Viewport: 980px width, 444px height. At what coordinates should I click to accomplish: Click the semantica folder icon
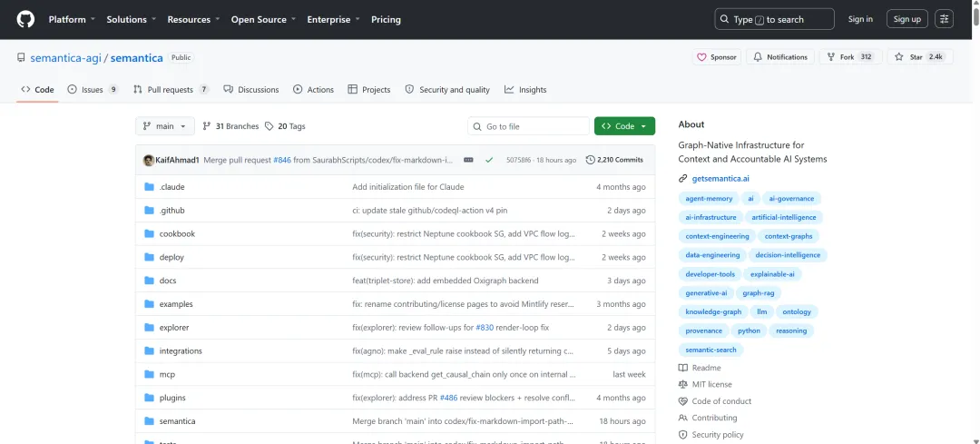[149, 421]
